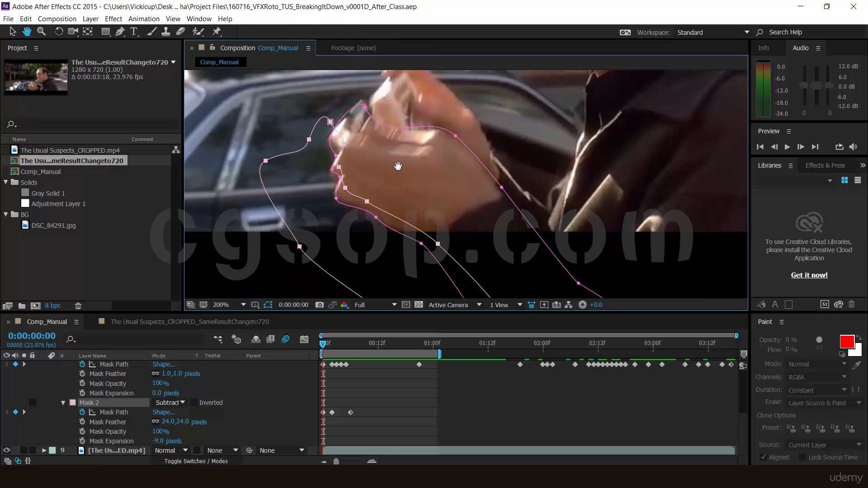The image size is (868, 488).
Task: Toggle the Inverted checkbox for Mask 2
Action: (x=194, y=403)
